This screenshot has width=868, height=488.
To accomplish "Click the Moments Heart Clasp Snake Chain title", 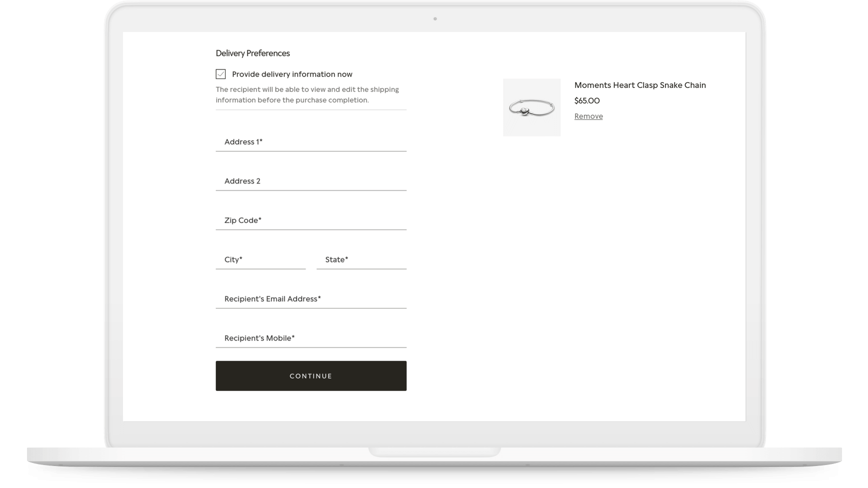I will point(640,85).
